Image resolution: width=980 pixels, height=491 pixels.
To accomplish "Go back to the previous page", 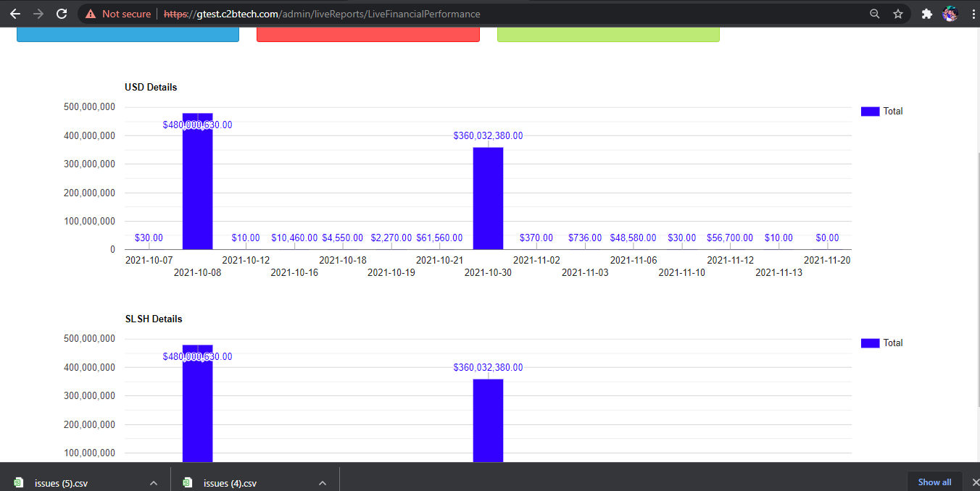I will click(15, 14).
